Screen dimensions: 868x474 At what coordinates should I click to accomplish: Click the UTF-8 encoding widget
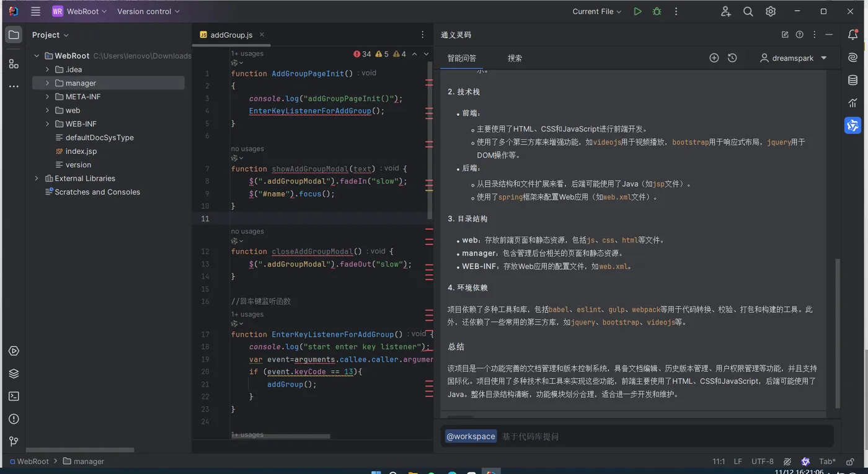[763, 462]
